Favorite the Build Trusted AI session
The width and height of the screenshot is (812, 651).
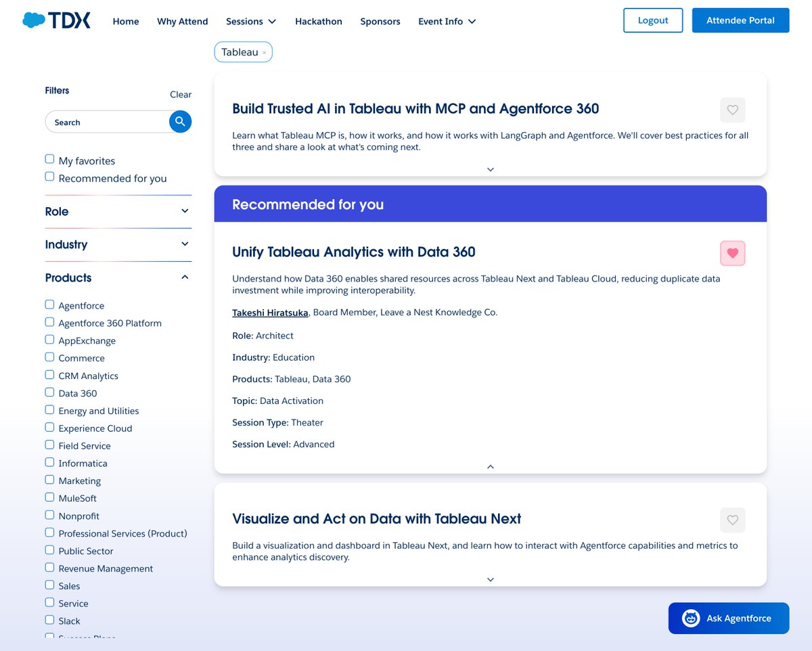[732, 110]
